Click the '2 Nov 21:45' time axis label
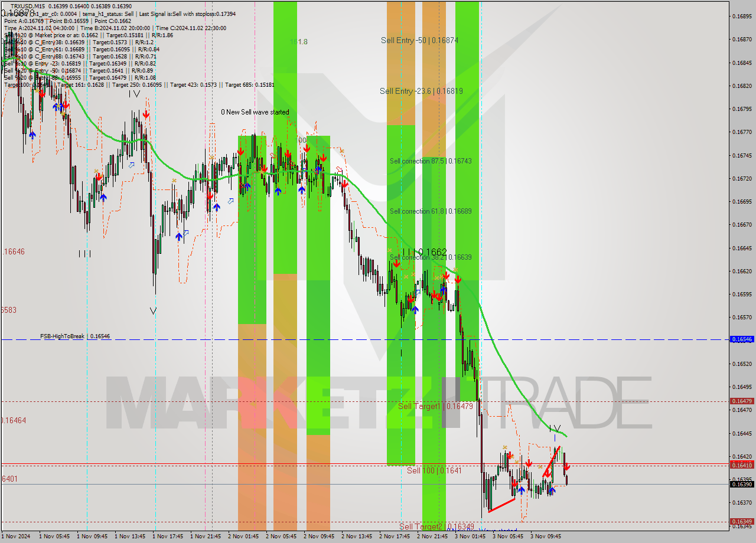Image resolution: width=756 pixels, height=543 pixels. 432,537
